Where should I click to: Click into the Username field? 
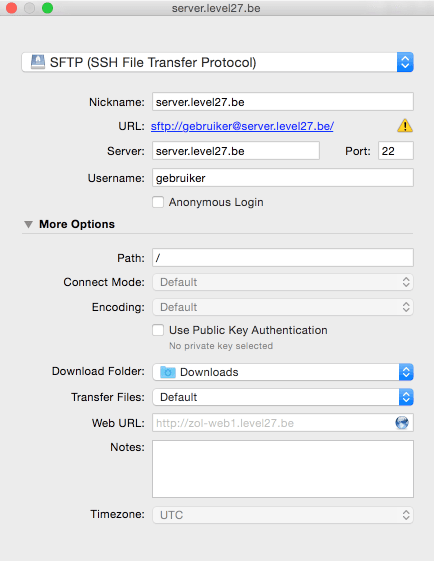pyautogui.click(x=283, y=177)
